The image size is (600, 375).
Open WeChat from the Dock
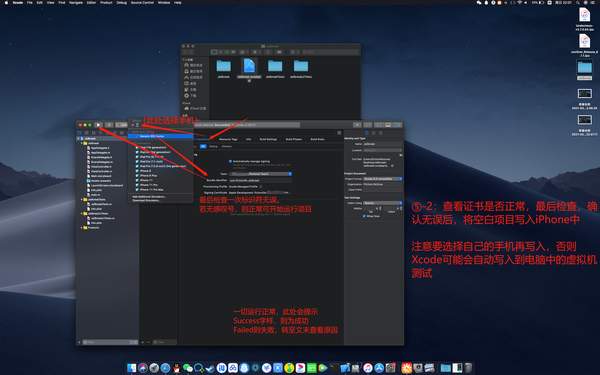(x=188, y=368)
